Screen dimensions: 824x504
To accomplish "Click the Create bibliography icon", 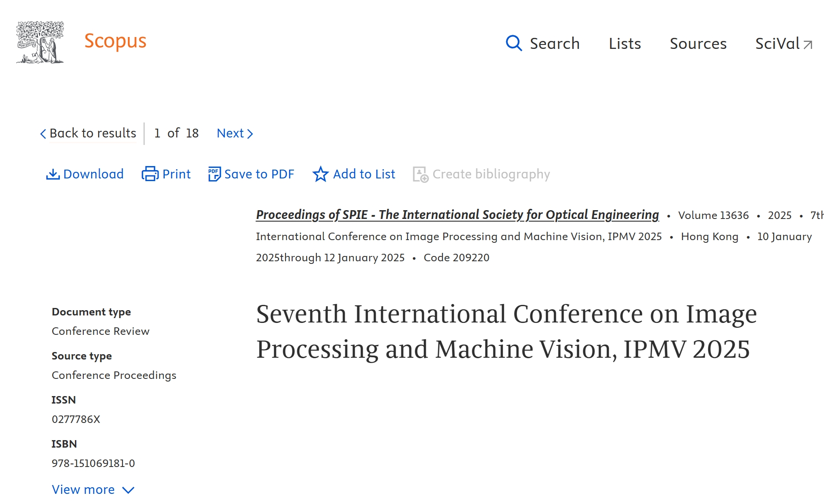I will point(420,174).
